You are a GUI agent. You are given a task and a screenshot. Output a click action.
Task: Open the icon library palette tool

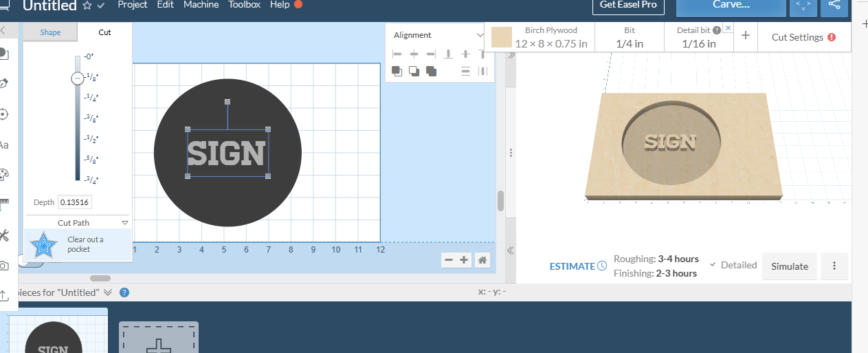click(3, 175)
